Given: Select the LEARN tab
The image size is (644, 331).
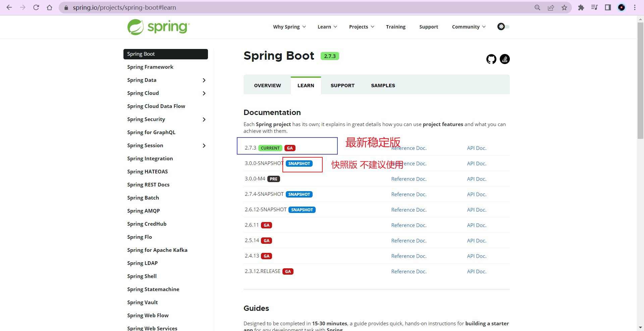Looking at the screenshot, I should pyautogui.click(x=306, y=86).
